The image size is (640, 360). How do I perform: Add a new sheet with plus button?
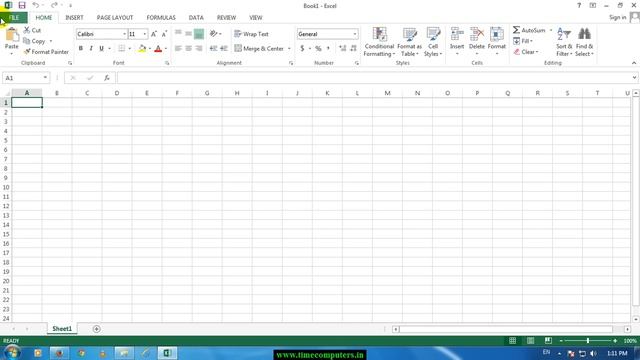(96, 329)
